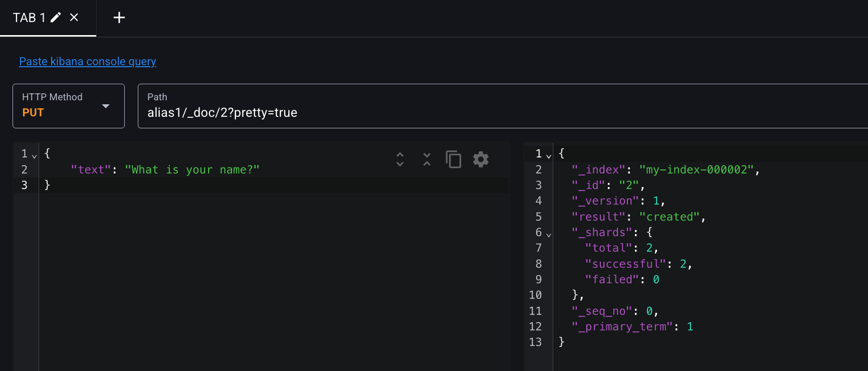The image size is (868, 371).
Task: Collapse the "_shards" block in the response
Action: coord(549,235)
